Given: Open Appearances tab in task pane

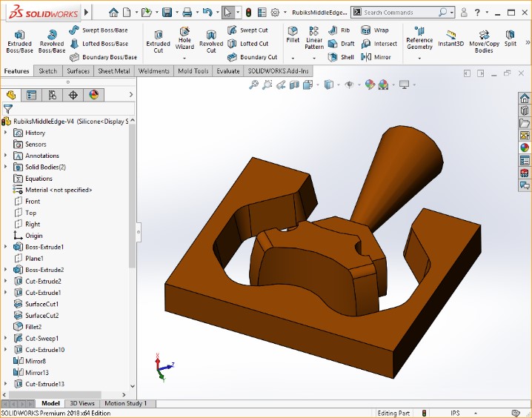Looking at the screenshot, I should pos(525,148).
